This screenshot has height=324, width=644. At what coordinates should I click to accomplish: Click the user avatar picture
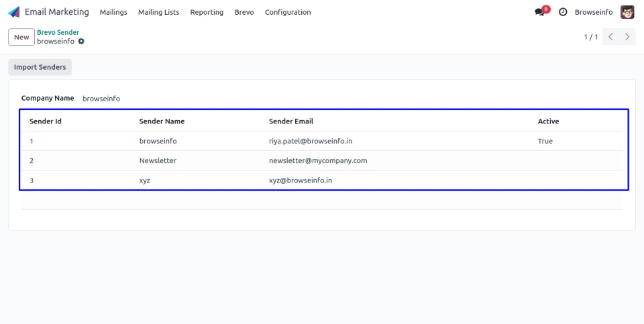(x=627, y=12)
